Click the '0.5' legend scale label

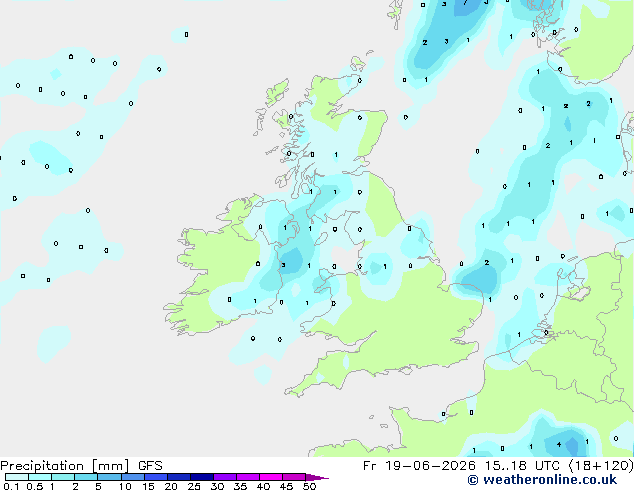[34, 486]
